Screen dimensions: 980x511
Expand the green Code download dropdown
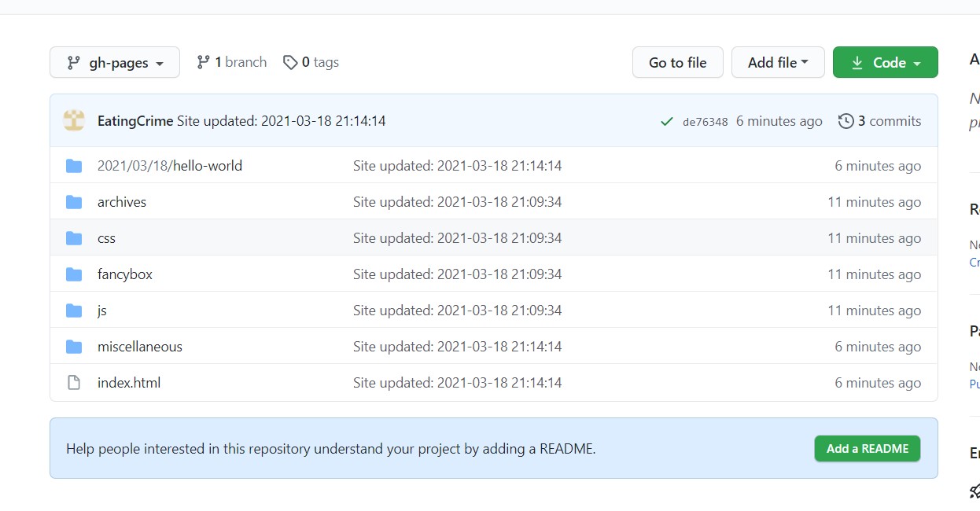(x=885, y=63)
